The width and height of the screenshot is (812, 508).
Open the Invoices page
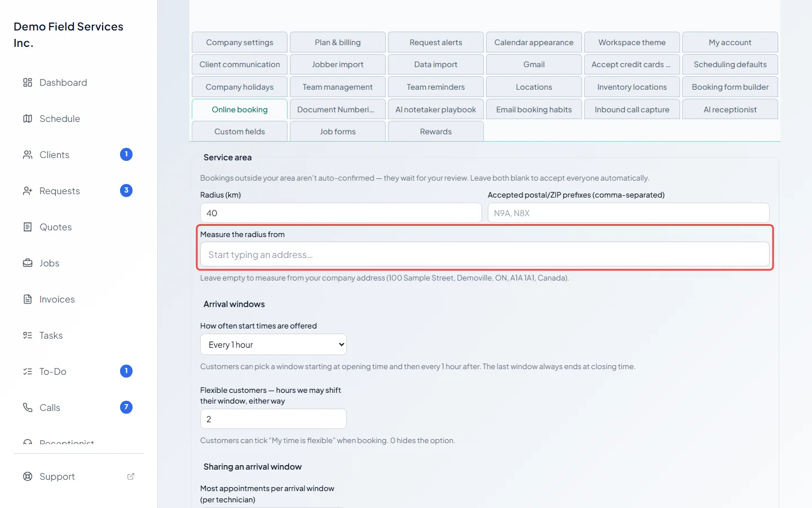(x=79, y=299)
